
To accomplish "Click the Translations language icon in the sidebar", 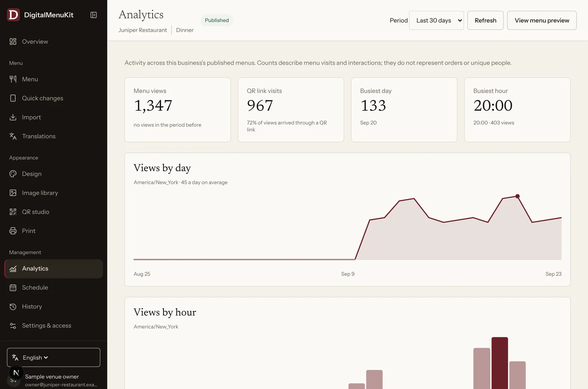I will (13, 136).
